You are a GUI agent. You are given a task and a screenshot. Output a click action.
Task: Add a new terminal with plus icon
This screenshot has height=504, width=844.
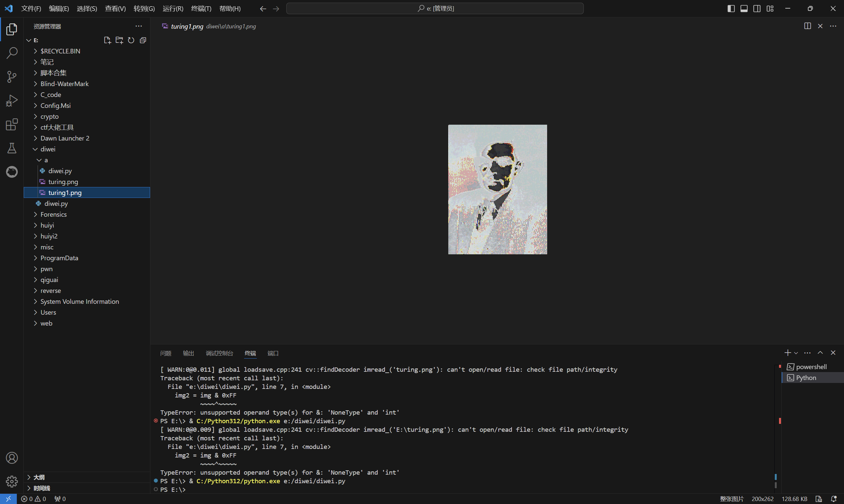788,353
